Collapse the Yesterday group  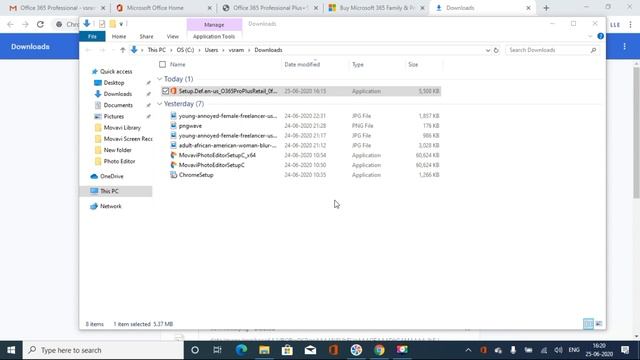point(160,104)
